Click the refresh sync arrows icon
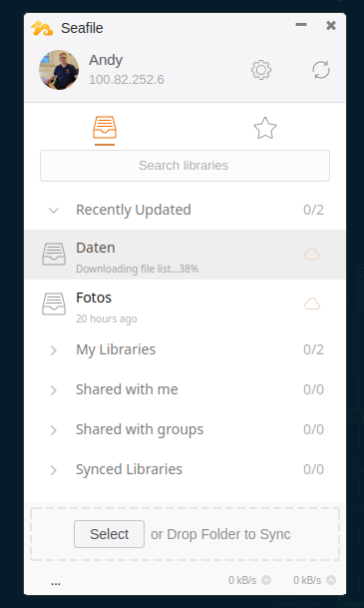Image resolution: width=364 pixels, height=608 pixels. tap(321, 70)
